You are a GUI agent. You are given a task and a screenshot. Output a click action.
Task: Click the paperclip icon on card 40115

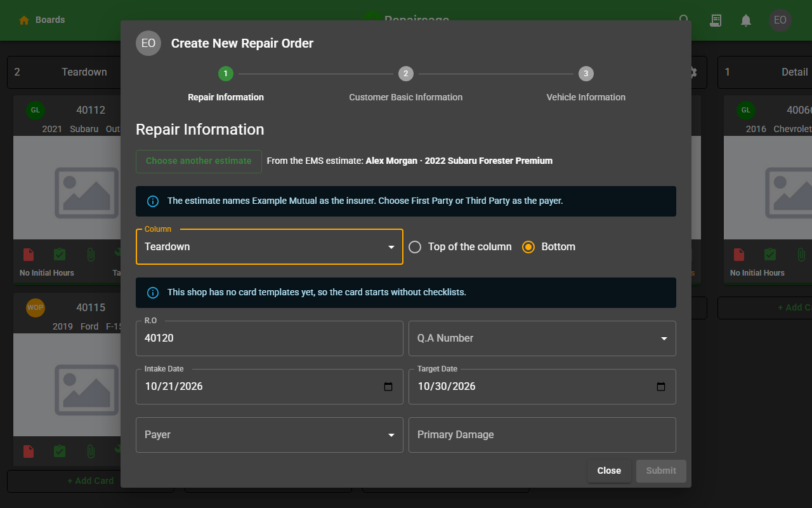pyautogui.click(x=91, y=451)
